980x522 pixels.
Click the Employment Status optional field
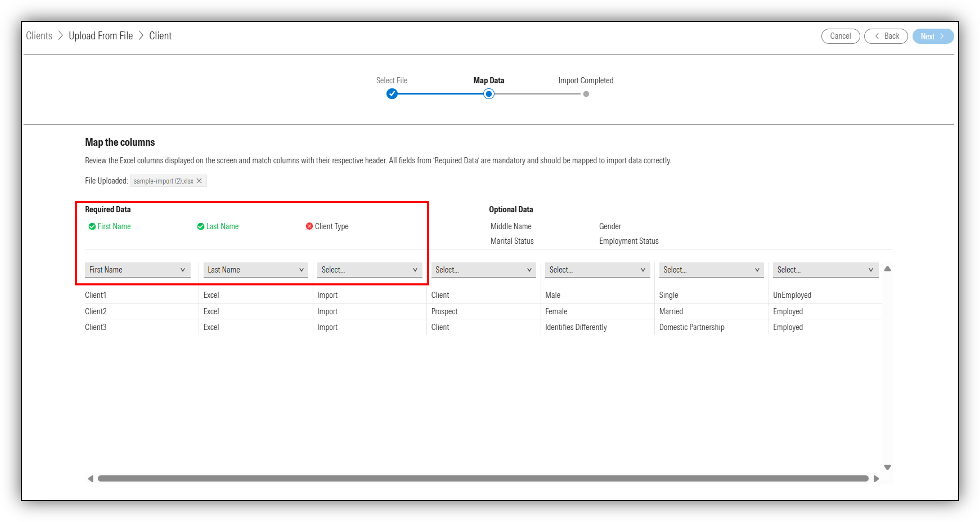coord(629,241)
